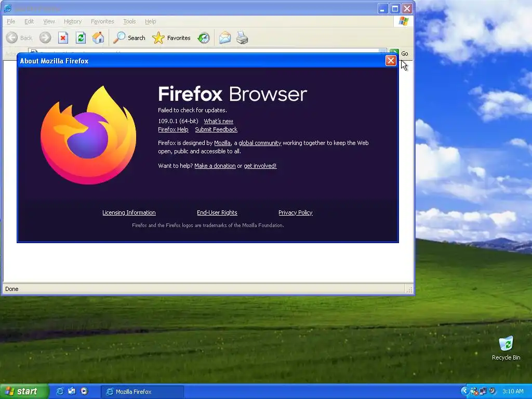
Task: Launch Windows Media Player from Quick Launch
Action: tap(84, 391)
